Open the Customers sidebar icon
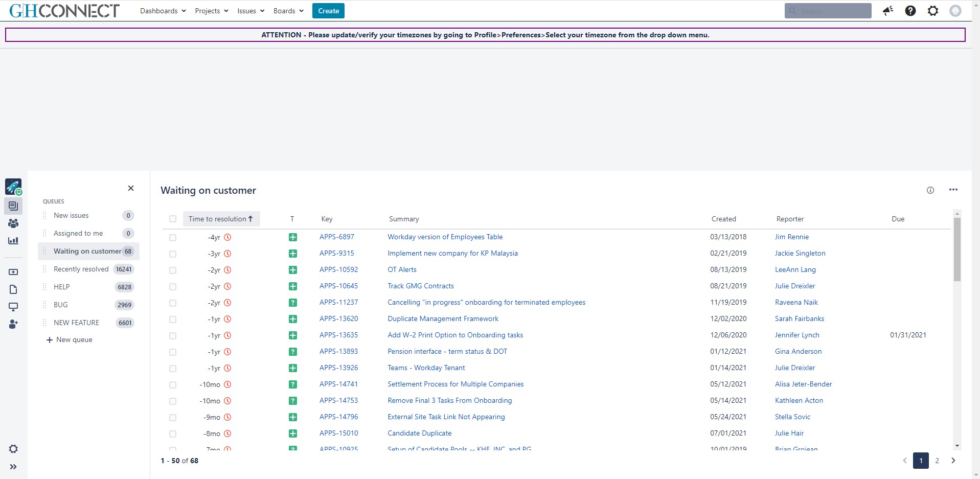The image size is (980, 479). coord(13,223)
